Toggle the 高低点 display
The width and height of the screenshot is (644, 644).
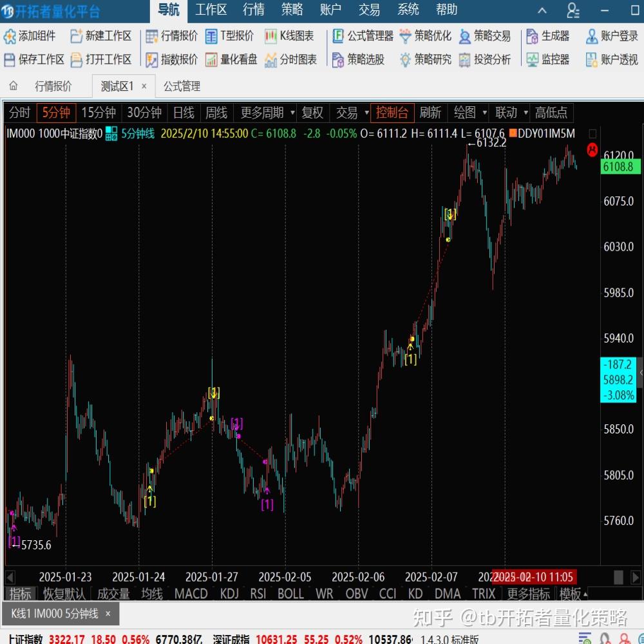point(552,112)
